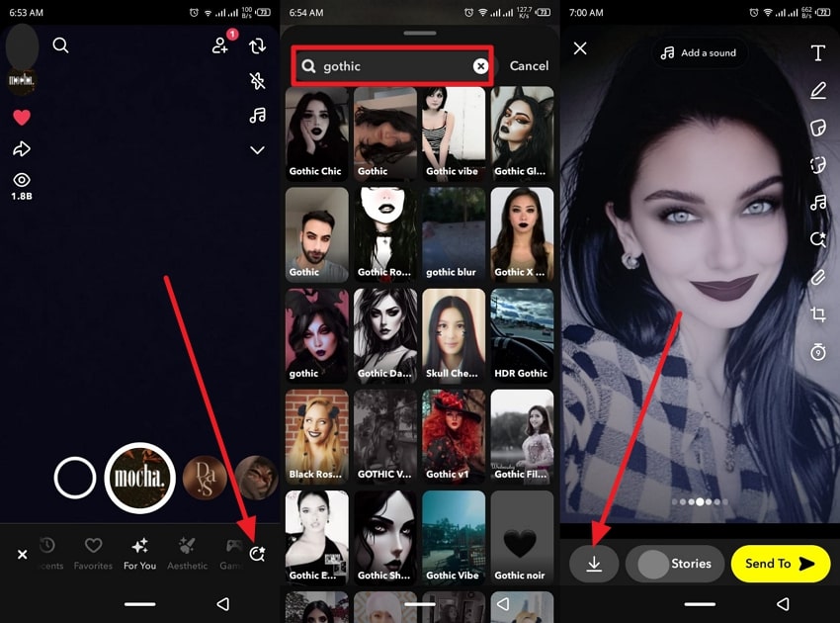Select the Text tool
The width and height of the screenshot is (840, 623).
(x=818, y=53)
